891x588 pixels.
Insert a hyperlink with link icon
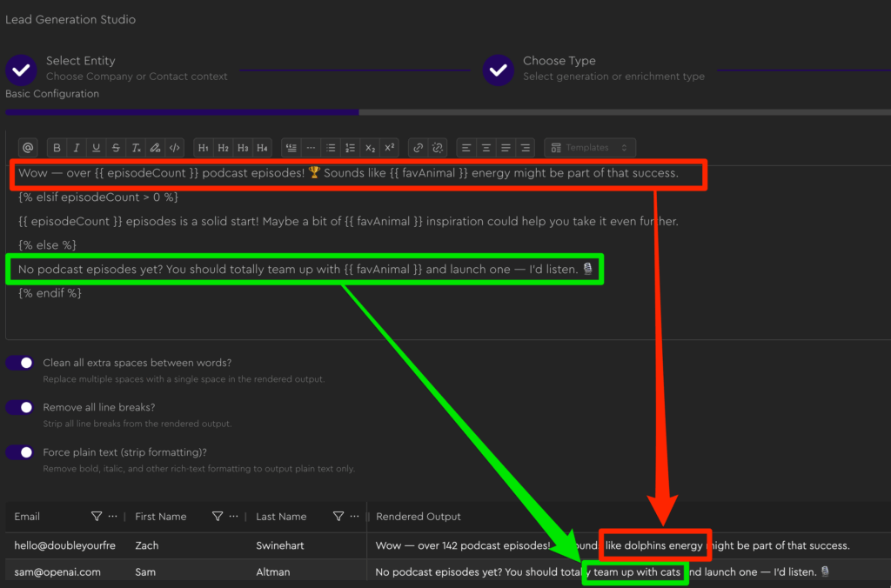[x=418, y=148]
